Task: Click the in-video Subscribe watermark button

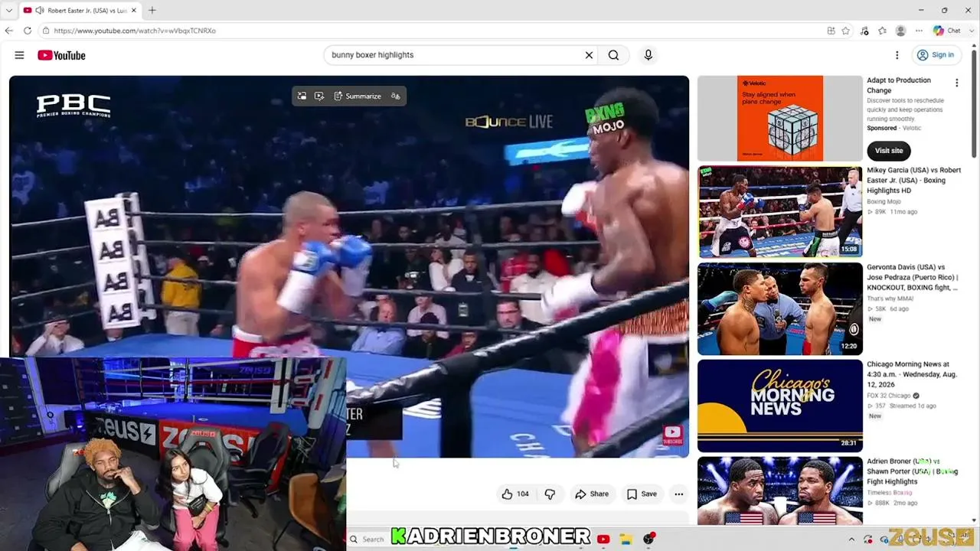Action: tap(672, 435)
